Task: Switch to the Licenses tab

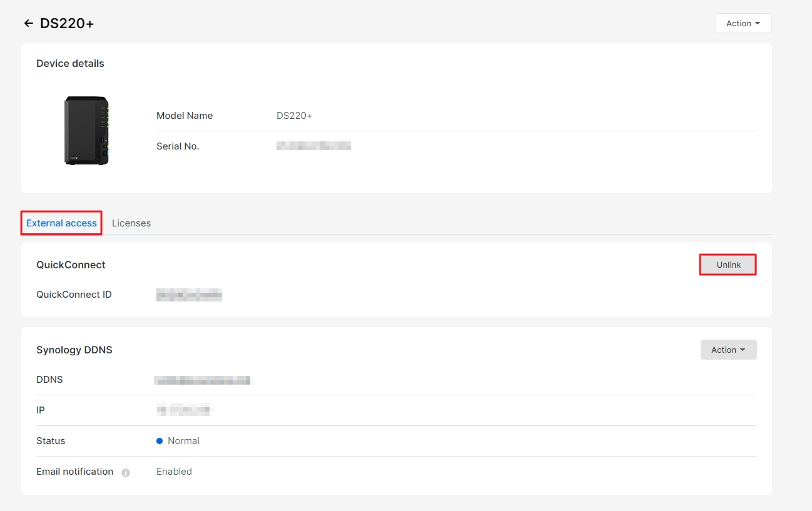Action: click(x=131, y=223)
